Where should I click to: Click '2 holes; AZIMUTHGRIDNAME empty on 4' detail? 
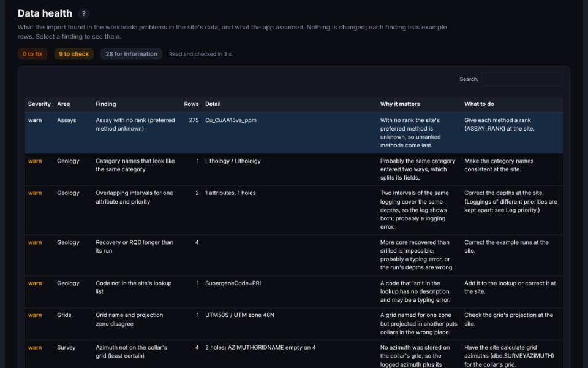point(260,347)
